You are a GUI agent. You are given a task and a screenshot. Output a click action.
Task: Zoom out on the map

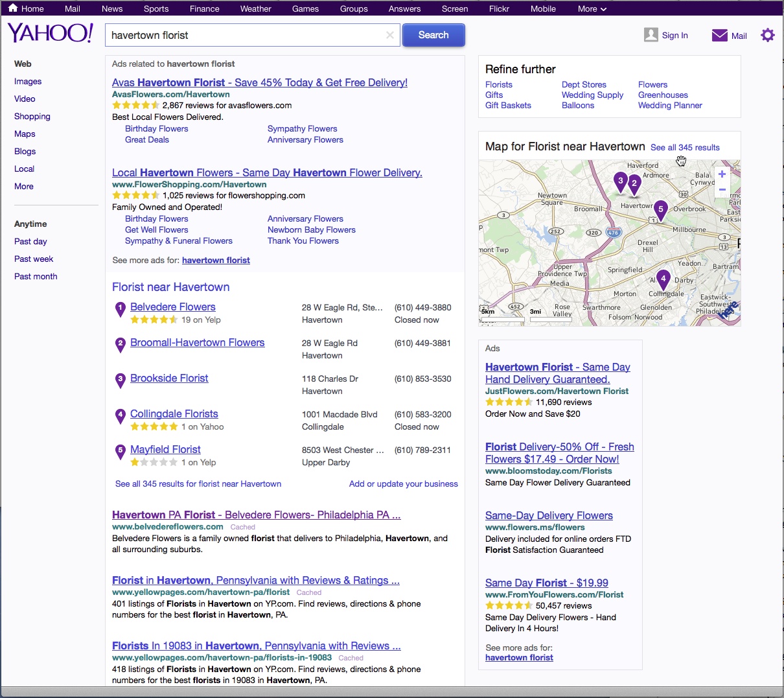722,190
